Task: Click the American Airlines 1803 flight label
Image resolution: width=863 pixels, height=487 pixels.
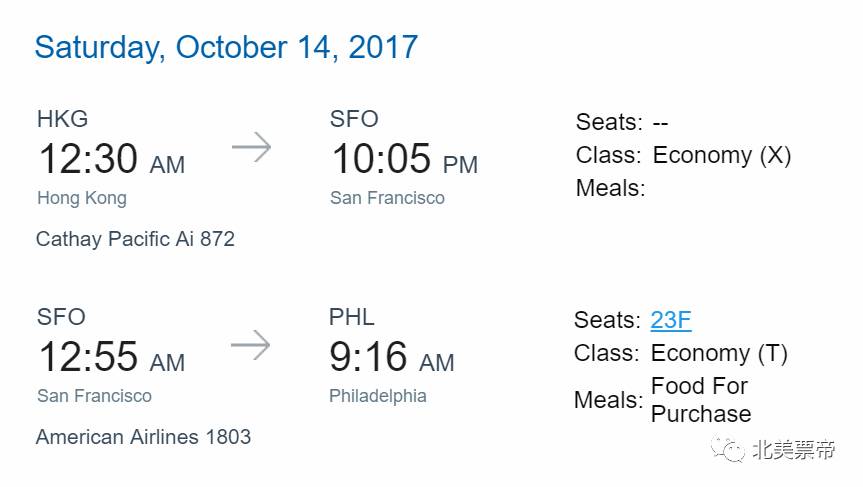Action: point(143,437)
